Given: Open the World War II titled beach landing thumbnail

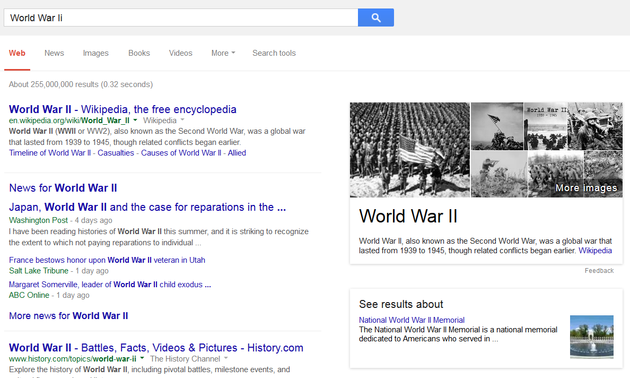Looking at the screenshot, I should point(545,126).
